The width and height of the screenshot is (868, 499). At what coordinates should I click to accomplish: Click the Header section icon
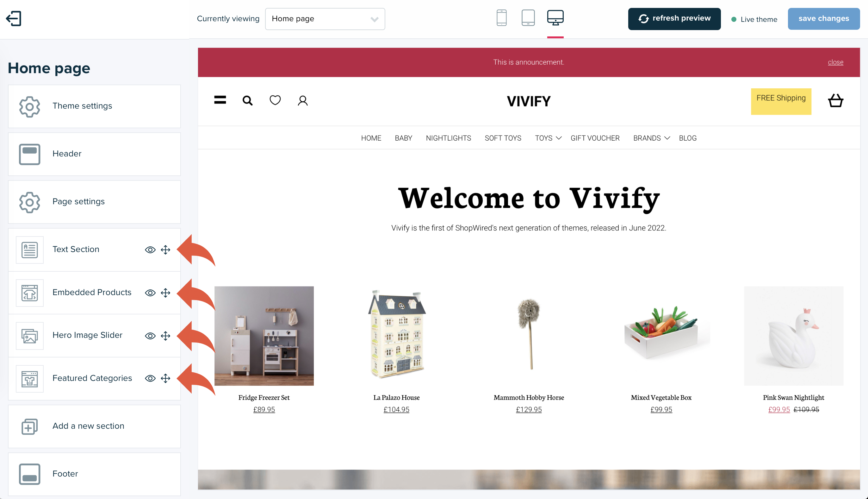point(30,154)
